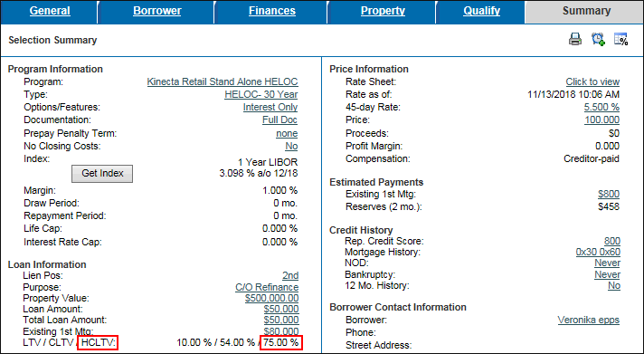
Task: Click the 2nd lien position link
Action: point(290,275)
